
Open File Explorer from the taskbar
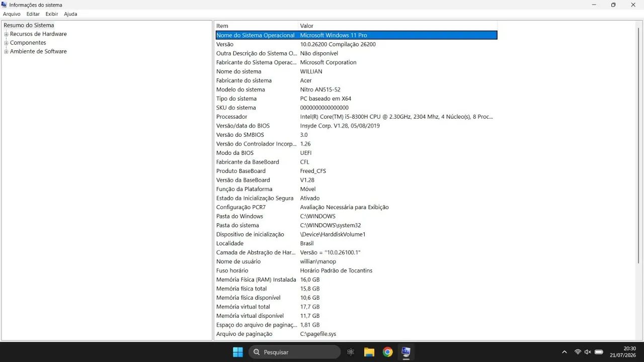[369, 352]
